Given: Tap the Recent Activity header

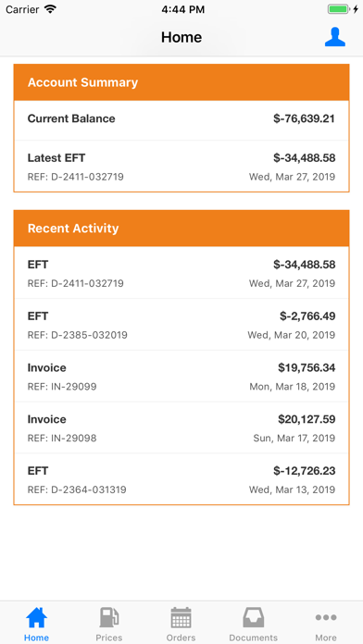Looking at the screenshot, I should 181,229.
